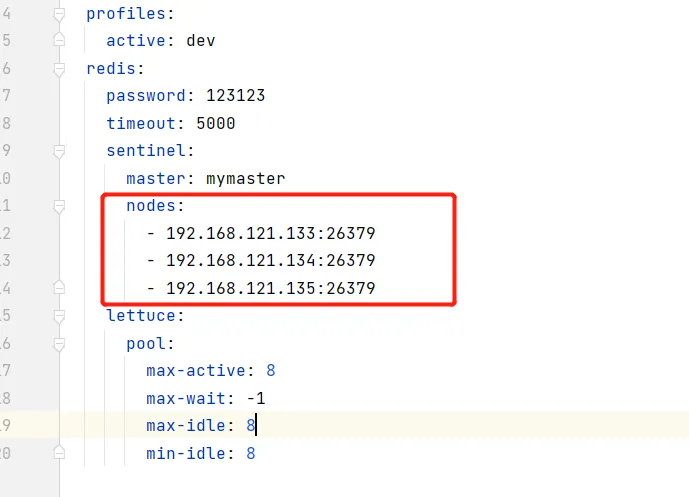The width and height of the screenshot is (689, 497).
Task: Click the max-active key
Action: pyautogui.click(x=196, y=370)
